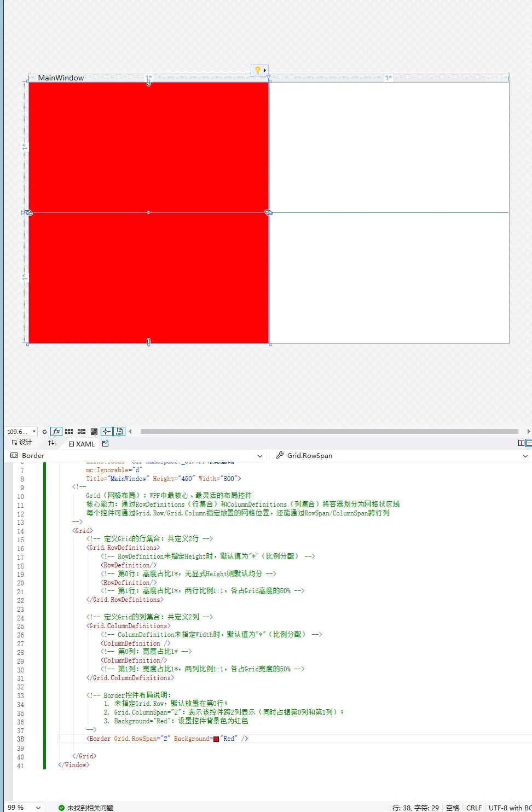This screenshot has width=532, height=812.
Task: Click the green no-issues check icon
Action: [61, 808]
